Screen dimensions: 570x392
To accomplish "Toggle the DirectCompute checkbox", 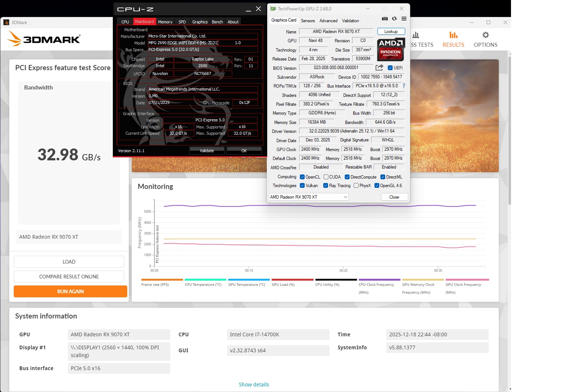I will 347,177.
